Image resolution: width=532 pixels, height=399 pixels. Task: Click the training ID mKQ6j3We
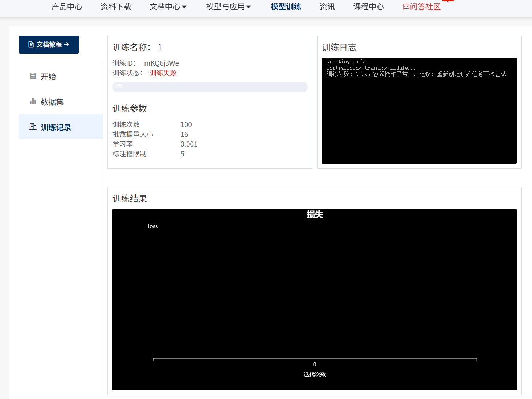161,63
